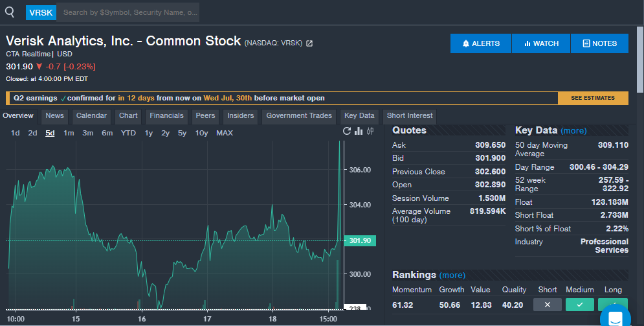644x326 pixels.
Task: Select the 3m chart range
Action: tap(88, 134)
